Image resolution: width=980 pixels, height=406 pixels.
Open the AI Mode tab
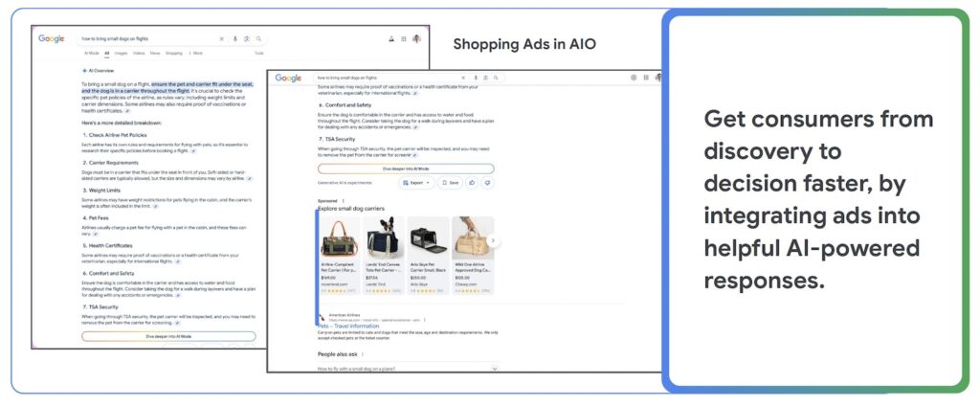[x=92, y=54]
